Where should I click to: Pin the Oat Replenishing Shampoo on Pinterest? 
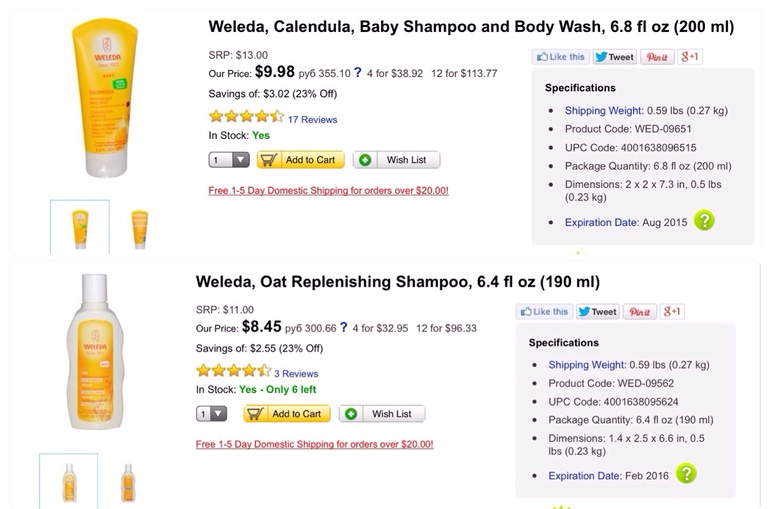pyautogui.click(x=640, y=311)
